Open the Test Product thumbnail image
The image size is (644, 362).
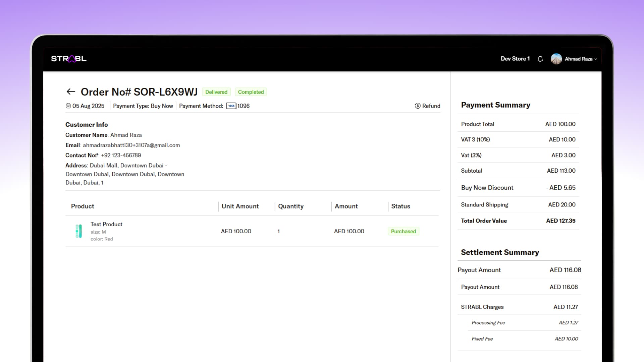click(x=79, y=231)
